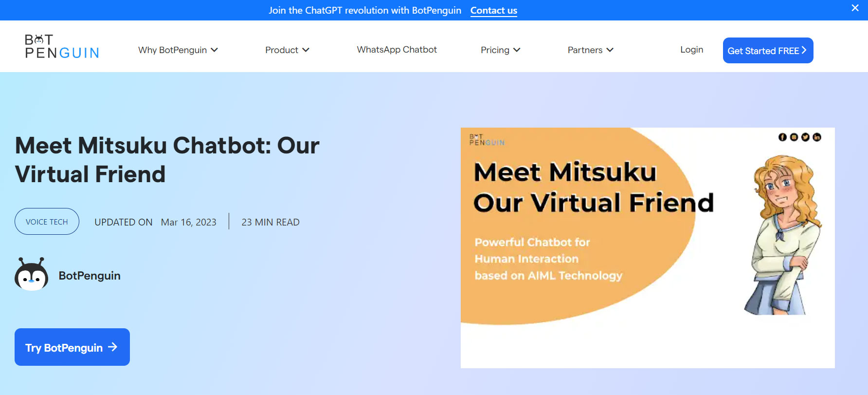Expand the Pricing dropdown menu
This screenshot has width=868, height=395.
click(500, 50)
